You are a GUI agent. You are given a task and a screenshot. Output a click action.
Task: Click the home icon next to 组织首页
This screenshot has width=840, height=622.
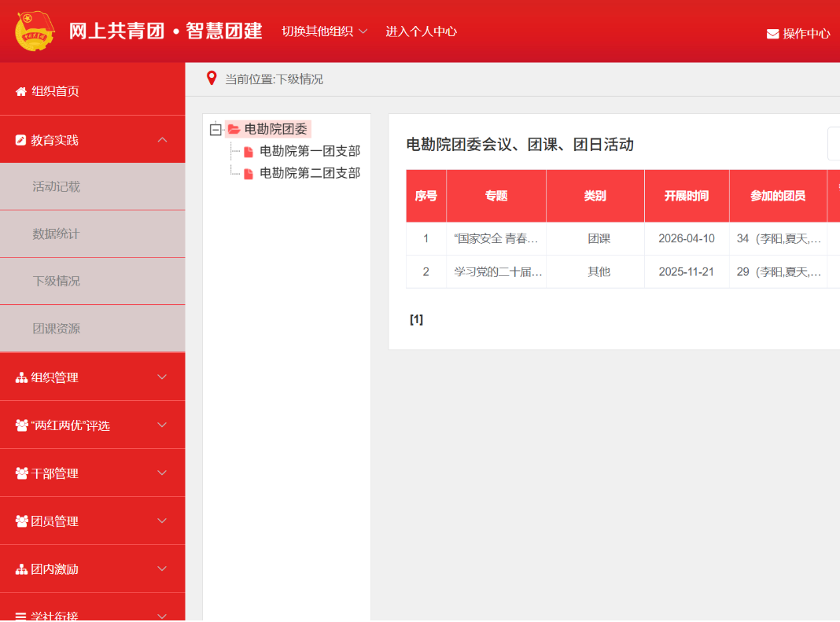[21, 92]
